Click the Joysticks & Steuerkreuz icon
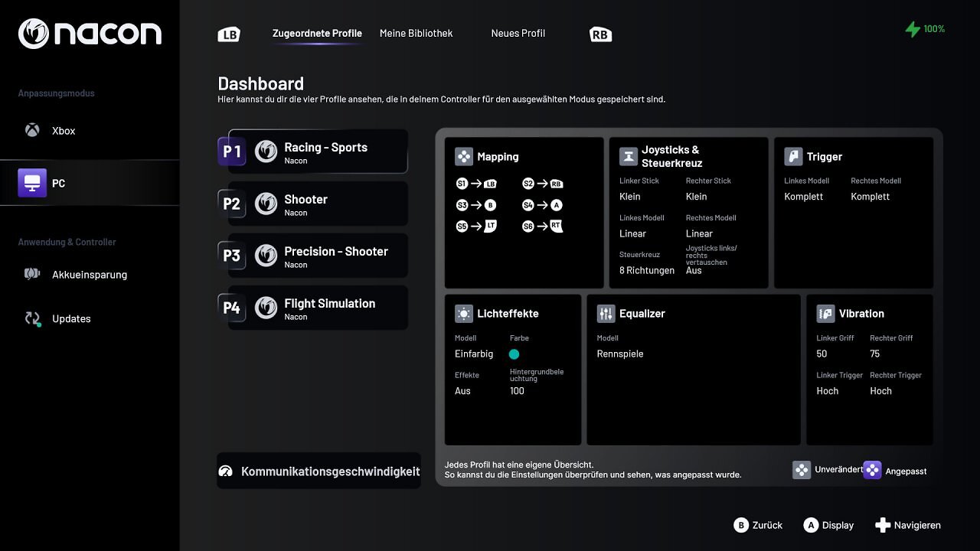 click(x=629, y=156)
